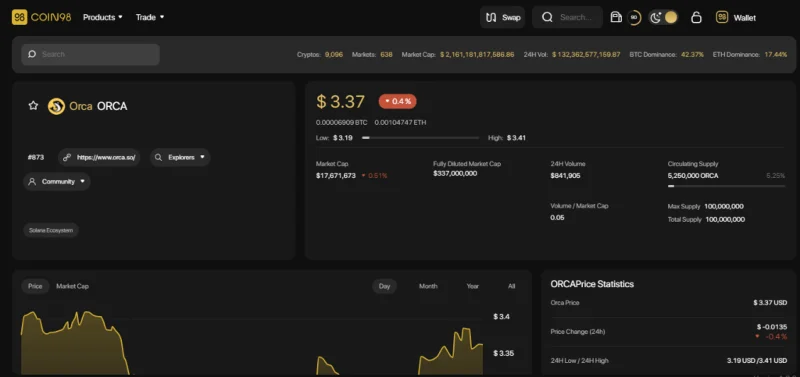Click the crypto Search box
800x377 pixels.
coord(90,54)
